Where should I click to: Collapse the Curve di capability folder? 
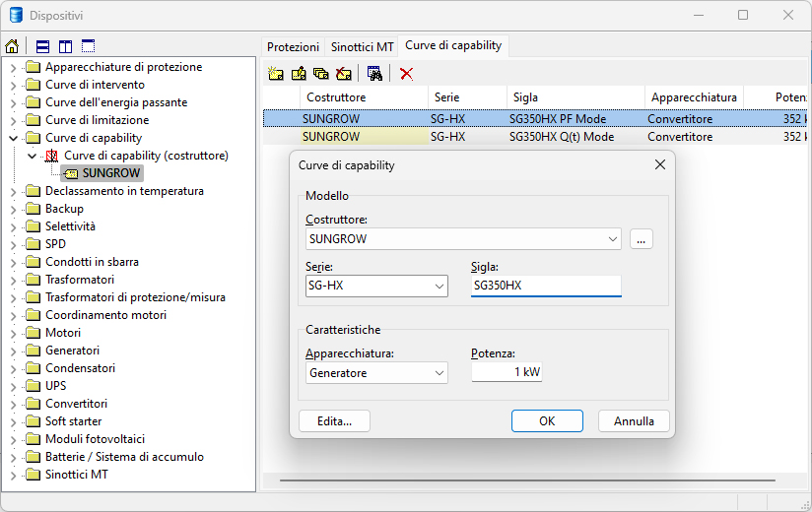click(13, 138)
